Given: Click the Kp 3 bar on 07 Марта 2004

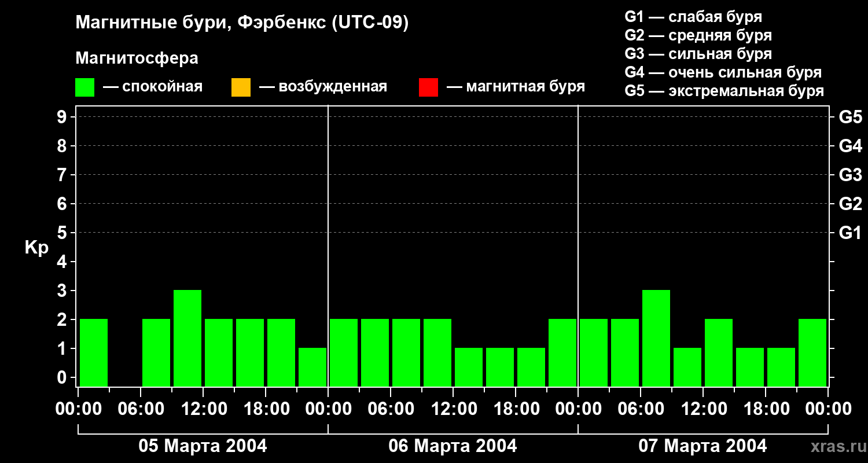Looking at the screenshot, I should click(656, 338).
